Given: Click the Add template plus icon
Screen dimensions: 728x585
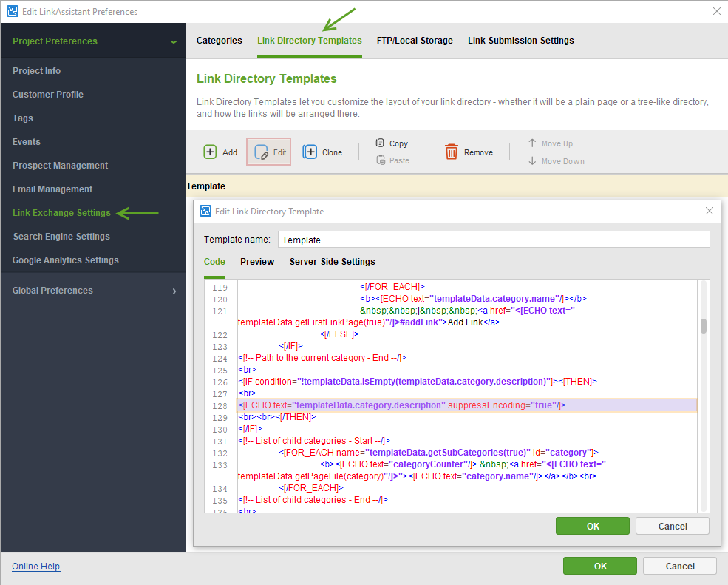Looking at the screenshot, I should point(210,152).
